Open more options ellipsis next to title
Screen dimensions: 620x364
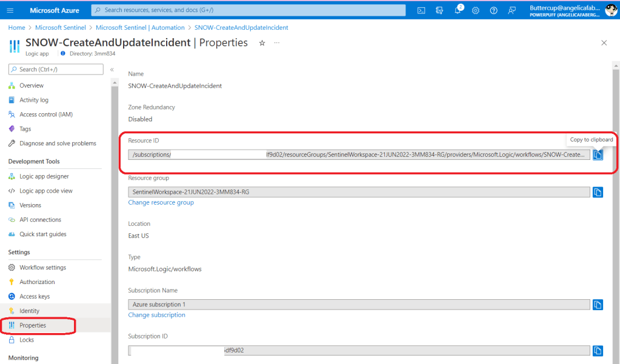(x=277, y=43)
